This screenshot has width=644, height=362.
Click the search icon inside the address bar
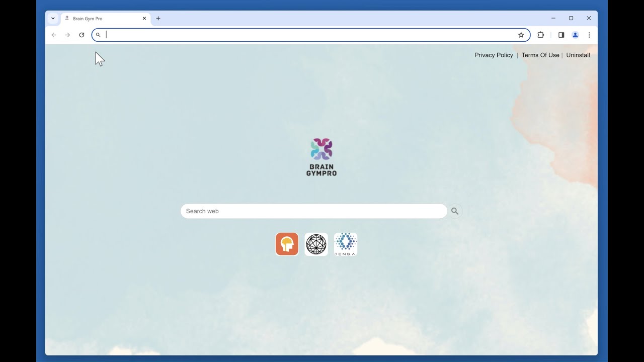pos(98,35)
